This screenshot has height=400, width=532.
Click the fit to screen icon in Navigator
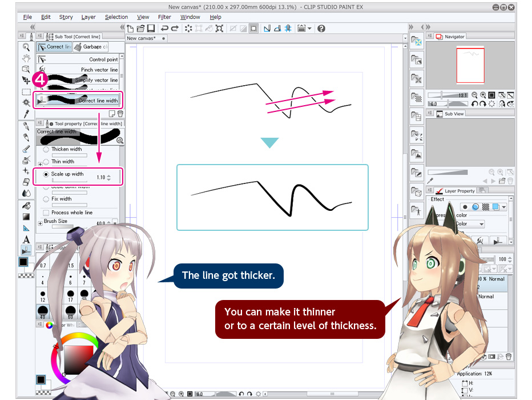pos(490,95)
